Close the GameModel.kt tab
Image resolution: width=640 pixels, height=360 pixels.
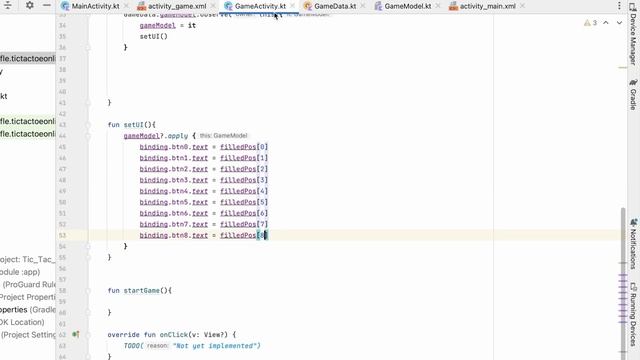(438, 6)
